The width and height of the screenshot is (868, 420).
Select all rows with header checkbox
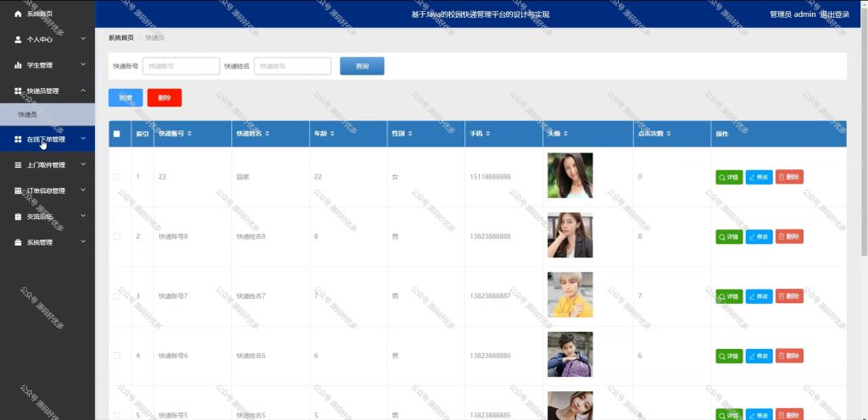(x=116, y=134)
